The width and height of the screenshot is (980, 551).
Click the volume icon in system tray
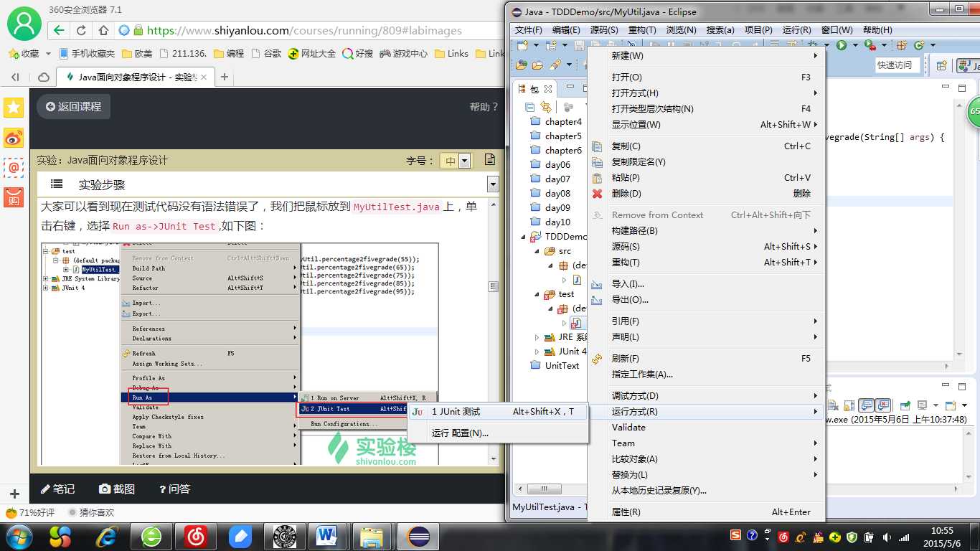pos(887,537)
